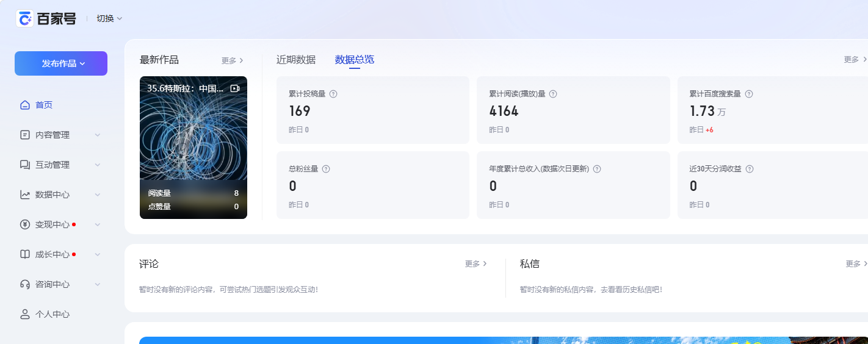Click the help icon beside 累计投稿量
Screen dimensions: 868x344
[x=333, y=94]
